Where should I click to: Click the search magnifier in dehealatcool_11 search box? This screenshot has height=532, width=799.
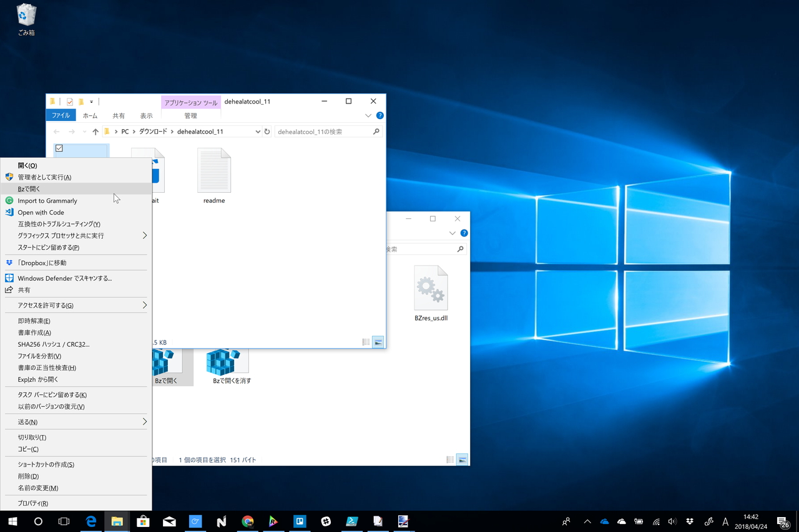(376, 132)
